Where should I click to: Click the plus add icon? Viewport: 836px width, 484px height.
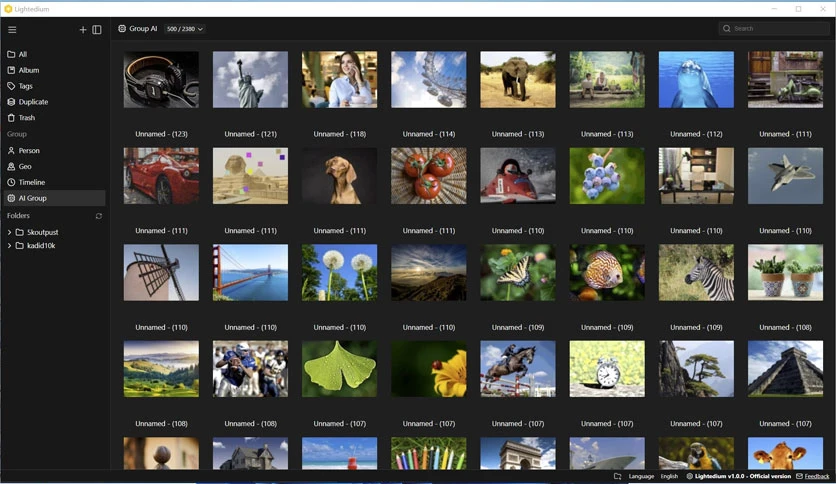coord(83,30)
